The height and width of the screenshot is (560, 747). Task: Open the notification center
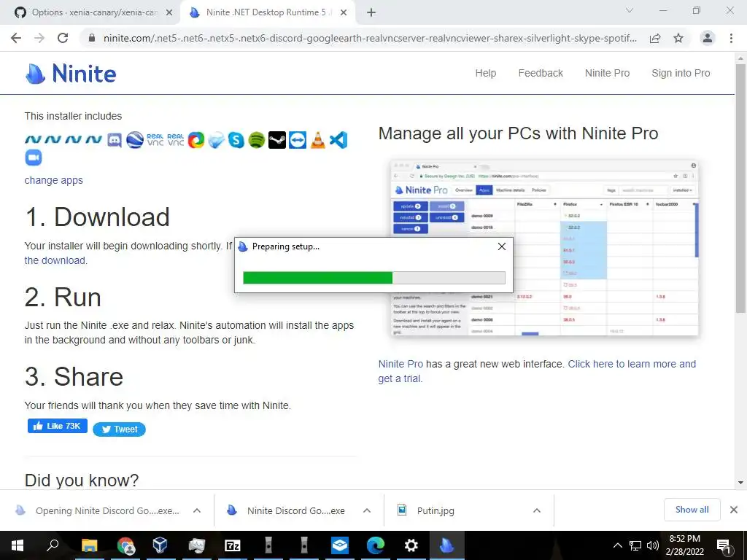[x=724, y=545]
